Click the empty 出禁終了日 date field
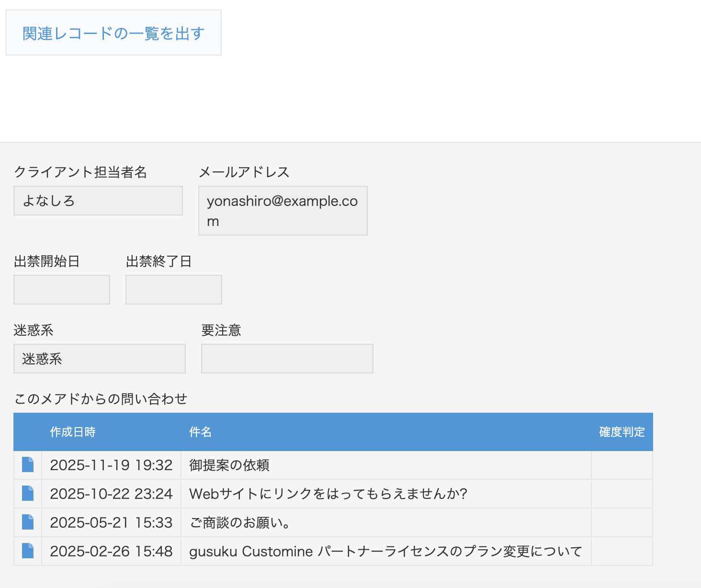Viewport: 701px width, 588px height. coord(174,290)
